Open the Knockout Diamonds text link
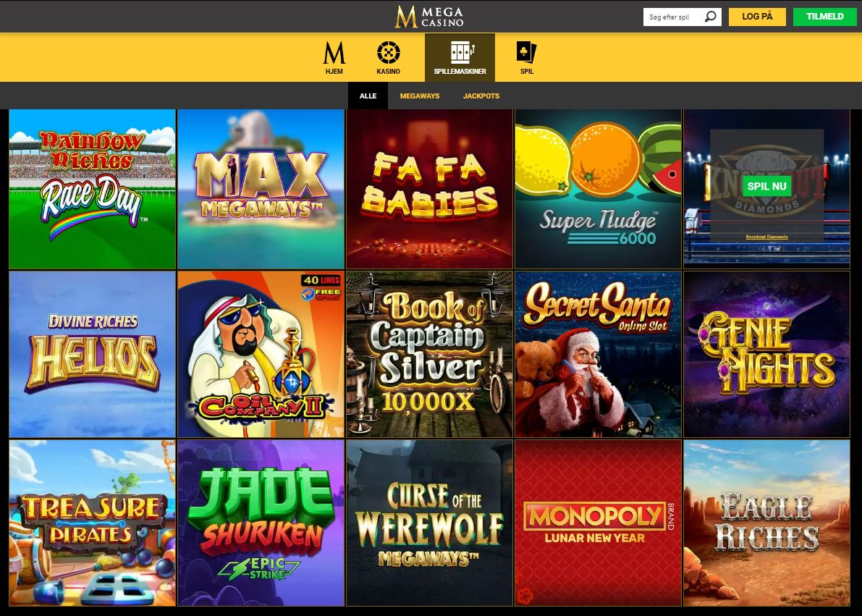This screenshot has width=862, height=616. 766,237
